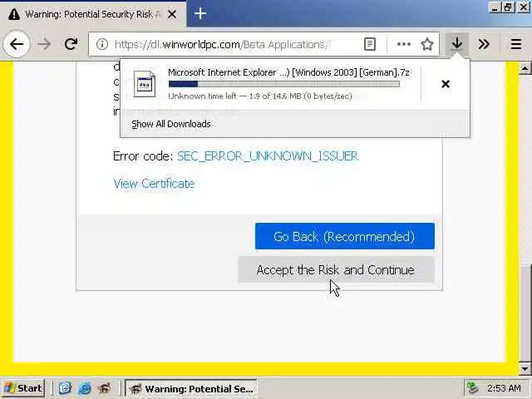Select the Warning: Potential Security Risk tab

point(92,14)
